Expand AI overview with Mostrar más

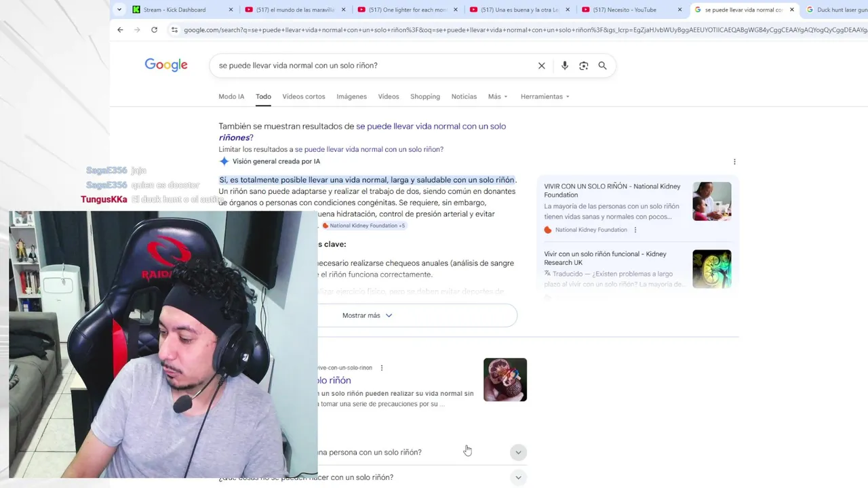click(367, 315)
